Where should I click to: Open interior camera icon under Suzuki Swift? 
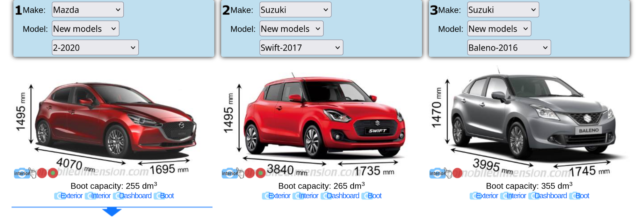click(230, 173)
